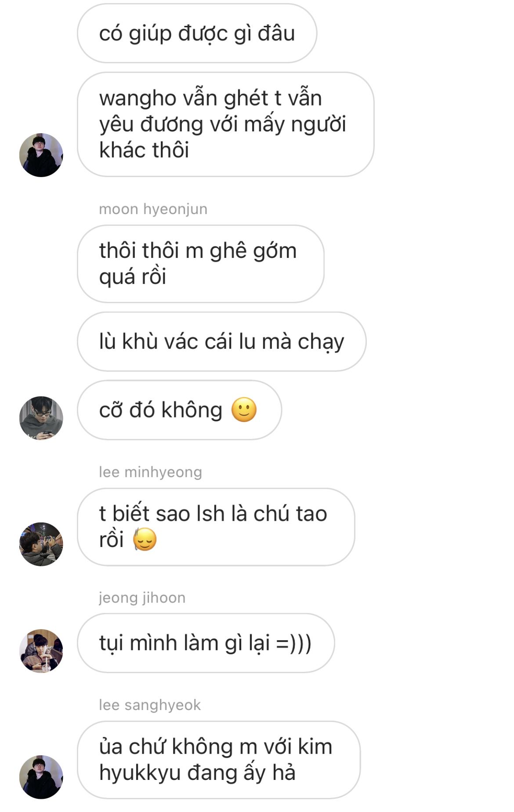Tap the 'wangho vẫn ghét t' message bubble
This screenshot has height=812, width=514.
[x=226, y=124]
